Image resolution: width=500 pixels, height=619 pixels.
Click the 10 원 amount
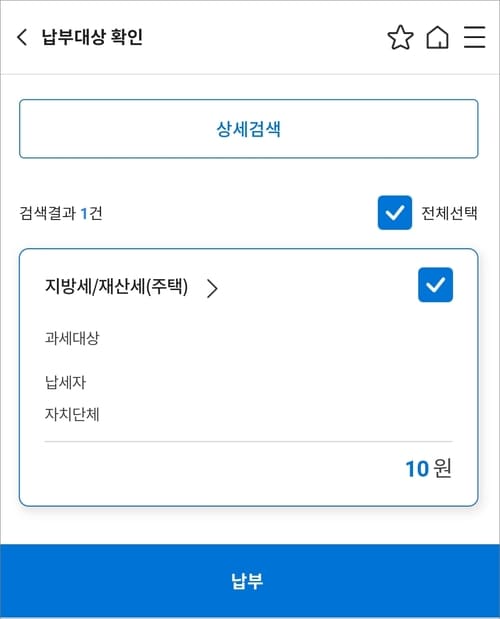(x=429, y=469)
